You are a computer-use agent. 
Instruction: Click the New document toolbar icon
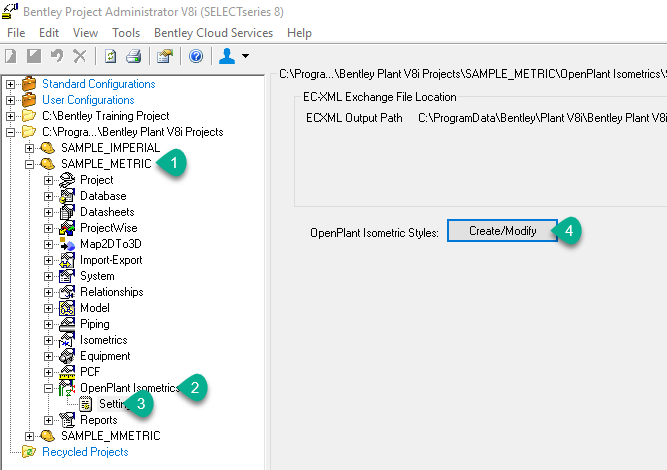coord(11,56)
